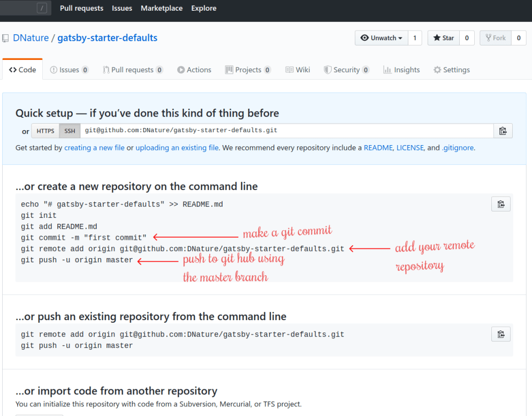Copy the new repository commands via clipboard icon
This screenshot has height=416, width=532.
tap(500, 203)
